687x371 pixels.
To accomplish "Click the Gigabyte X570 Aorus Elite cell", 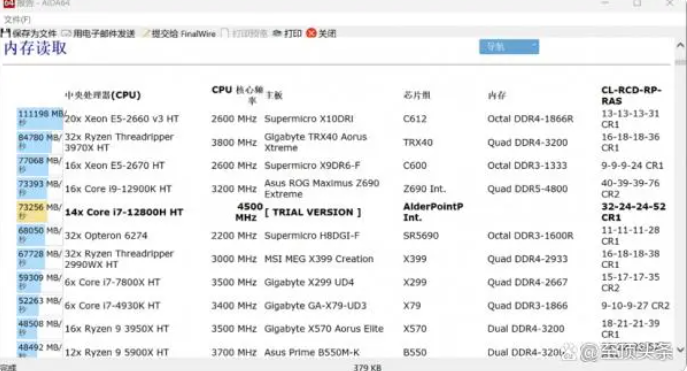I will (x=324, y=329).
